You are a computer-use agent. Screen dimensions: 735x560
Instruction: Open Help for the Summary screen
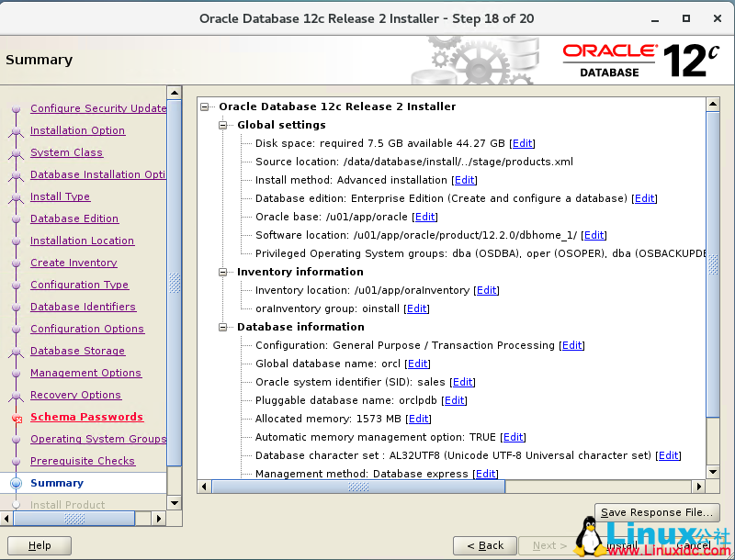click(39, 544)
